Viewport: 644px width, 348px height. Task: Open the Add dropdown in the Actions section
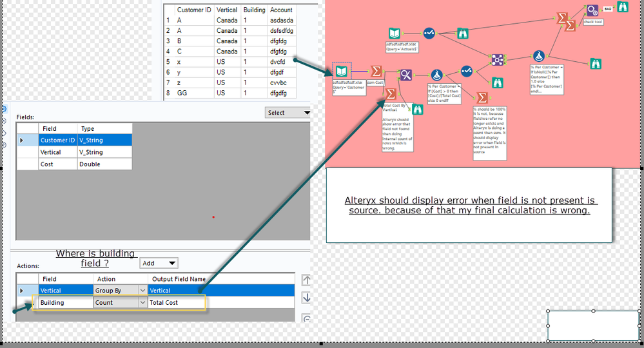click(x=159, y=263)
